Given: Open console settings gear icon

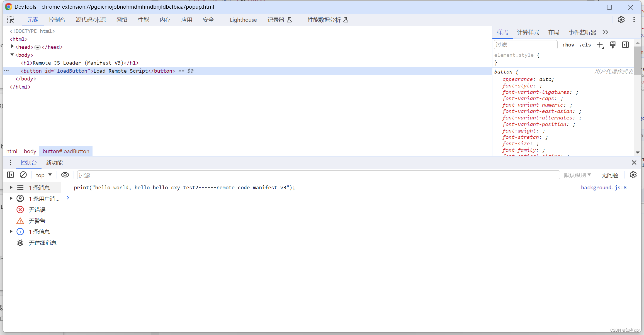Looking at the screenshot, I should pyautogui.click(x=633, y=175).
